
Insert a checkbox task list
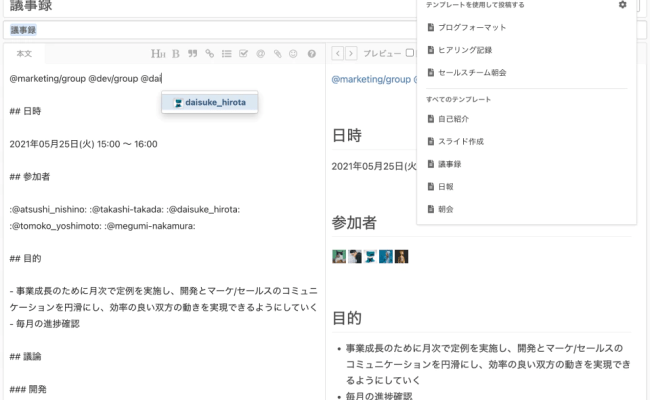(243, 53)
